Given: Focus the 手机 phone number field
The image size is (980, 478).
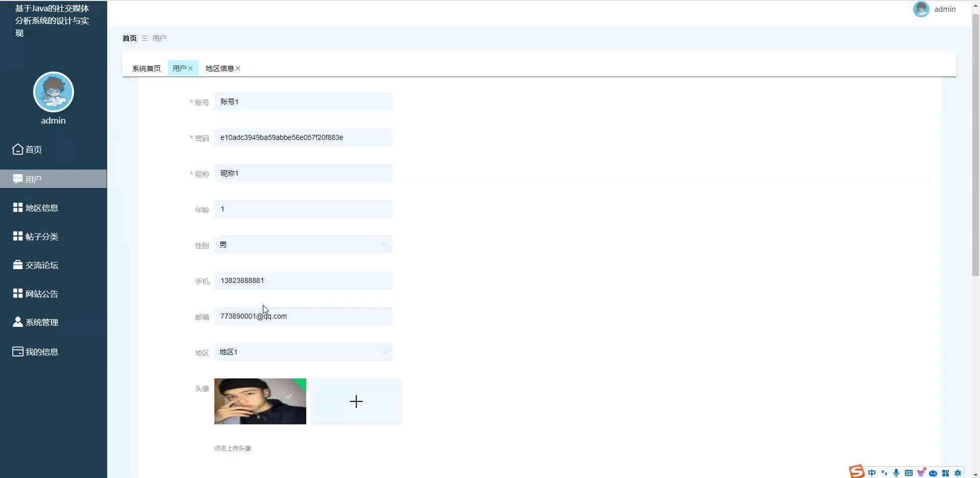Looking at the screenshot, I should [x=303, y=280].
